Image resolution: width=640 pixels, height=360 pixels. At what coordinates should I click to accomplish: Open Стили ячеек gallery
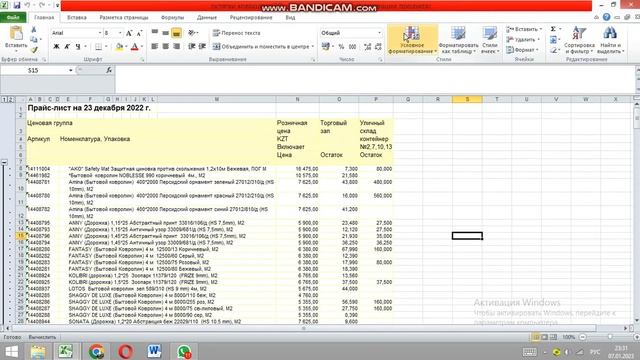click(490, 40)
